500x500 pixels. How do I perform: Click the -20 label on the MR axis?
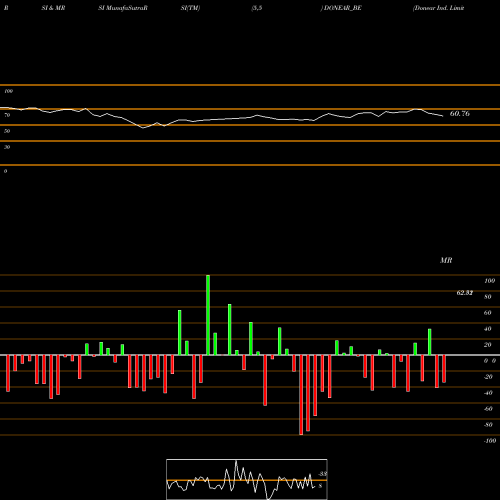coord(488,377)
